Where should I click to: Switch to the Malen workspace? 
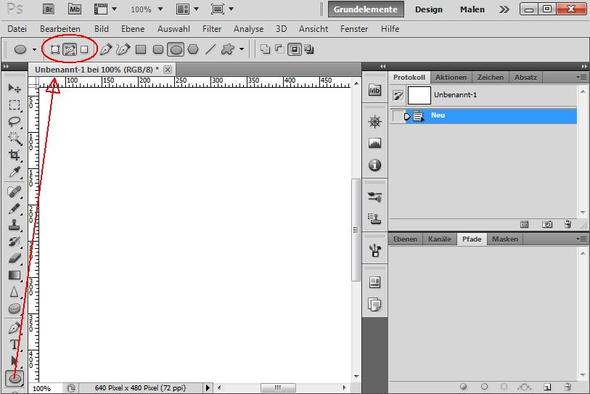(x=472, y=9)
